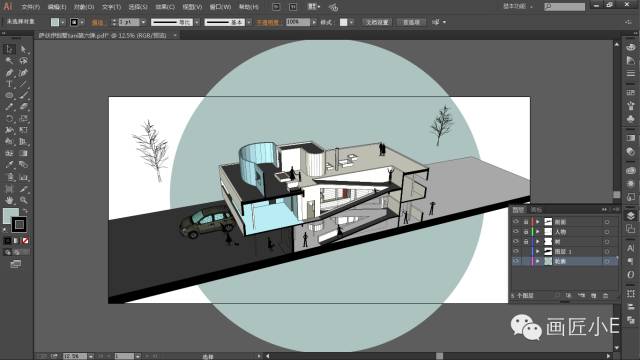Select the Lasso tool
Screen dimensions: 640x360
(23, 61)
